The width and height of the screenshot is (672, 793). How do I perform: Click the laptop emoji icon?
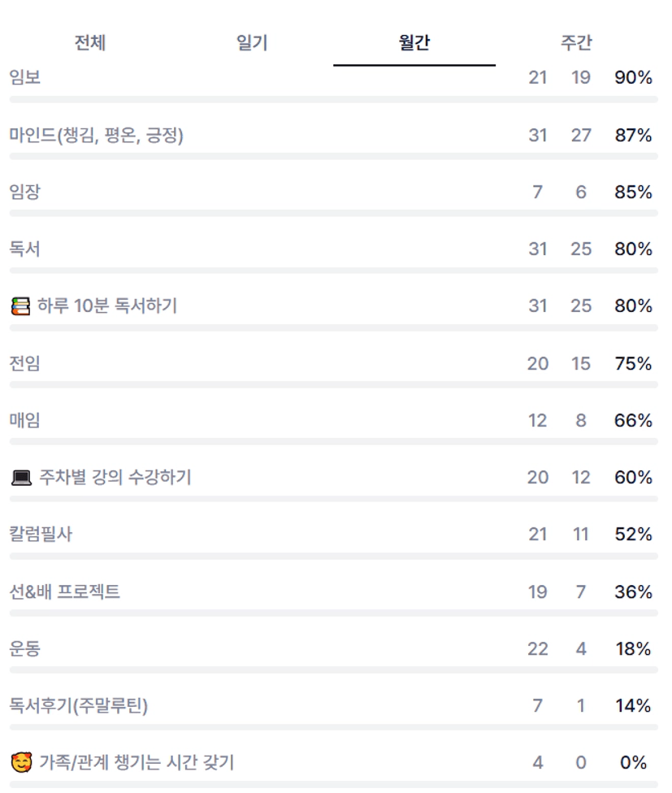coord(21,478)
